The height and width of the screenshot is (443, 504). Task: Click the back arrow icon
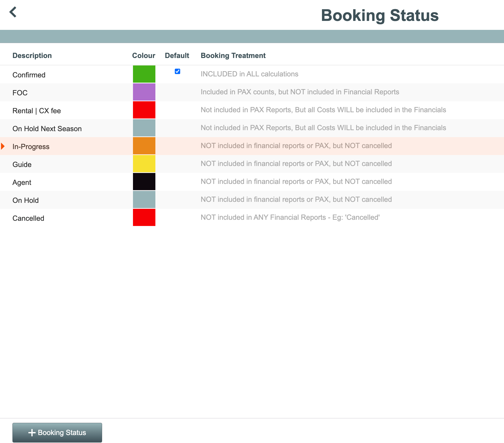click(13, 12)
